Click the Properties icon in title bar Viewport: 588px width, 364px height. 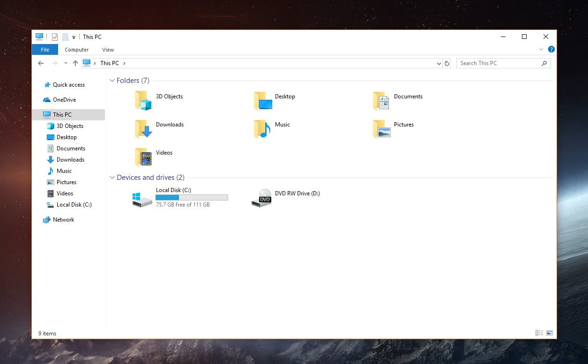(55, 37)
